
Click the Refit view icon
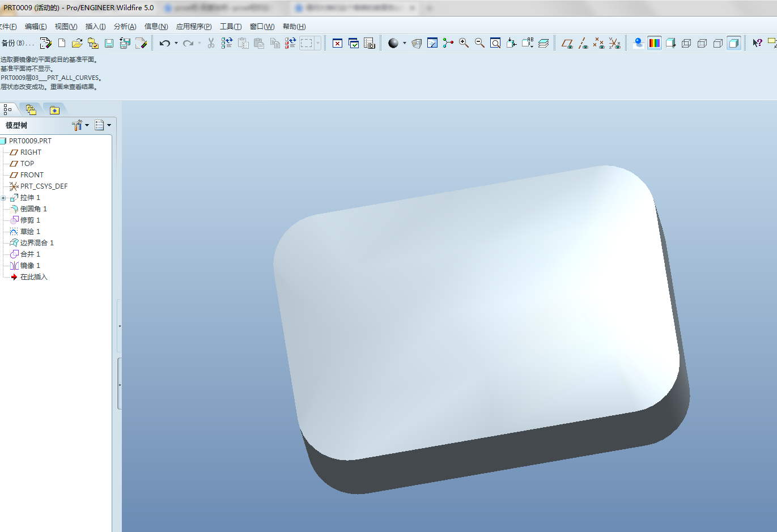[495, 43]
